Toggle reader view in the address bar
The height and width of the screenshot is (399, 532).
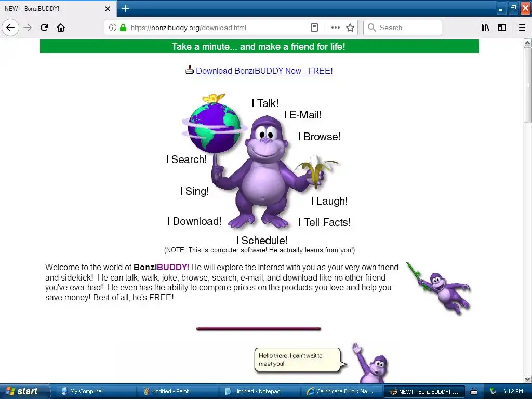click(314, 28)
